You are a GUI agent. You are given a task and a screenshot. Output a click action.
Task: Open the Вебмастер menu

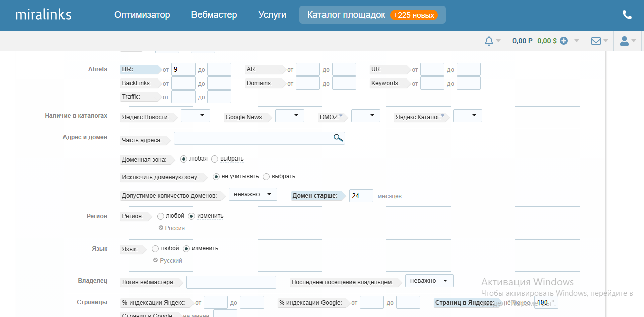[x=214, y=15]
